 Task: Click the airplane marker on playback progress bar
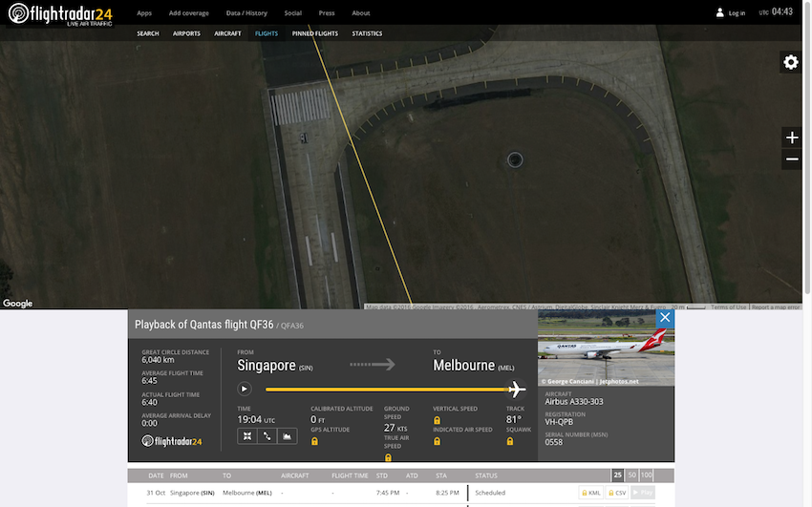click(x=516, y=389)
